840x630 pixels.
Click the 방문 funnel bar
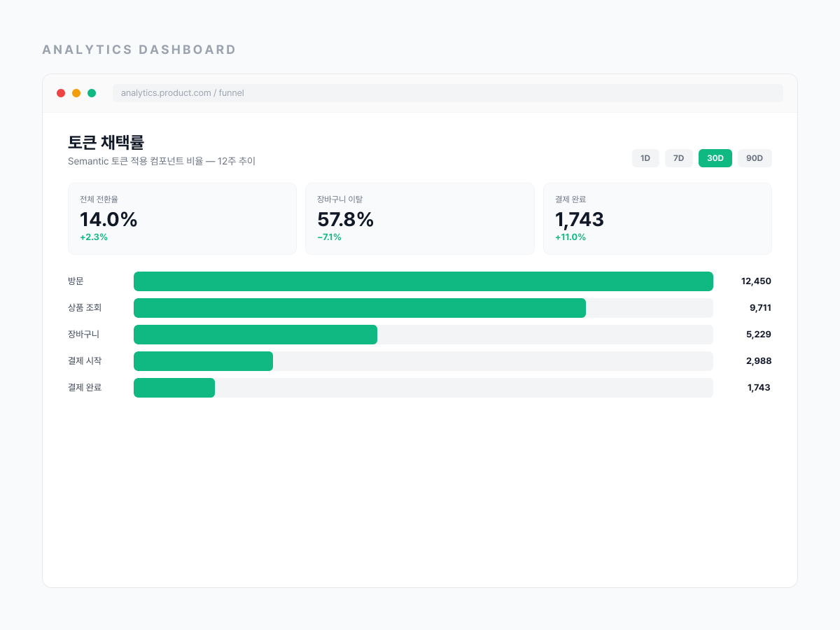click(423, 281)
